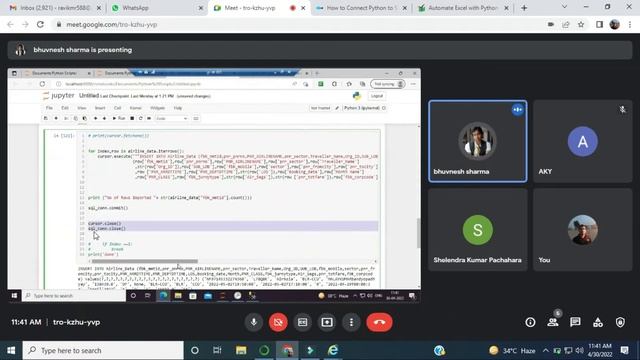This screenshot has width=640, height=360.
Task: Select your own video tile
Action: [x=583, y=229]
